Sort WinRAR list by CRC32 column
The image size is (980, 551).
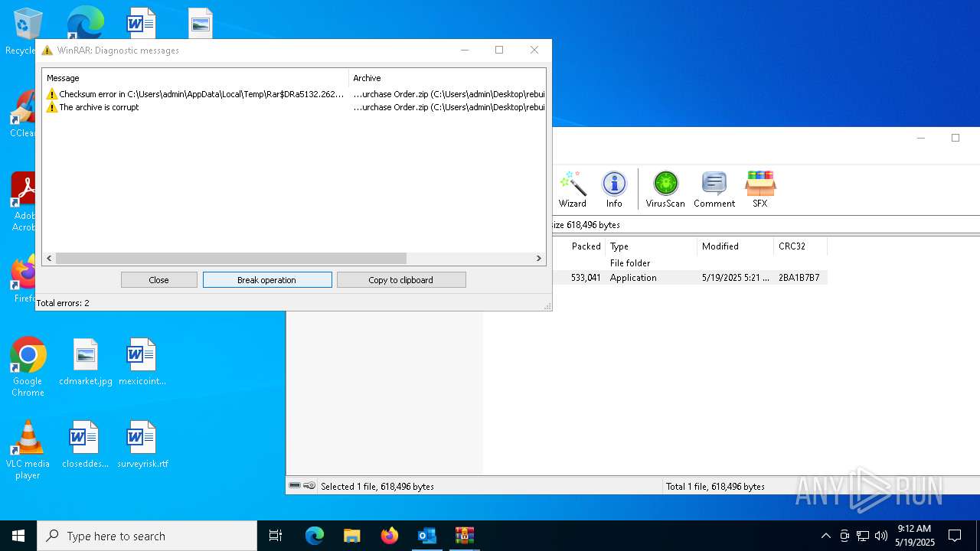(x=800, y=246)
